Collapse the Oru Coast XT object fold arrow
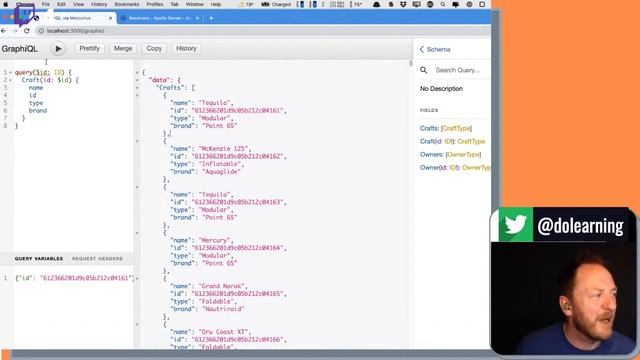The image size is (640, 360). (x=137, y=324)
